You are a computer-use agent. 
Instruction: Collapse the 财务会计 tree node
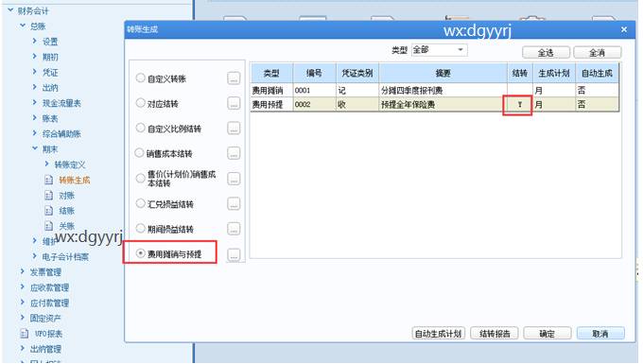click(10, 9)
